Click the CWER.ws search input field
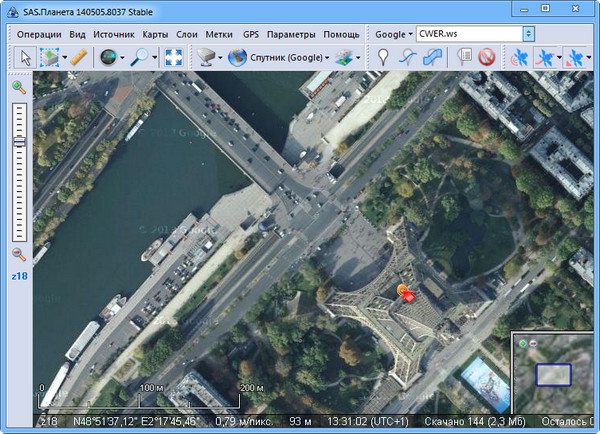The width and height of the screenshot is (600, 434). coord(465,33)
